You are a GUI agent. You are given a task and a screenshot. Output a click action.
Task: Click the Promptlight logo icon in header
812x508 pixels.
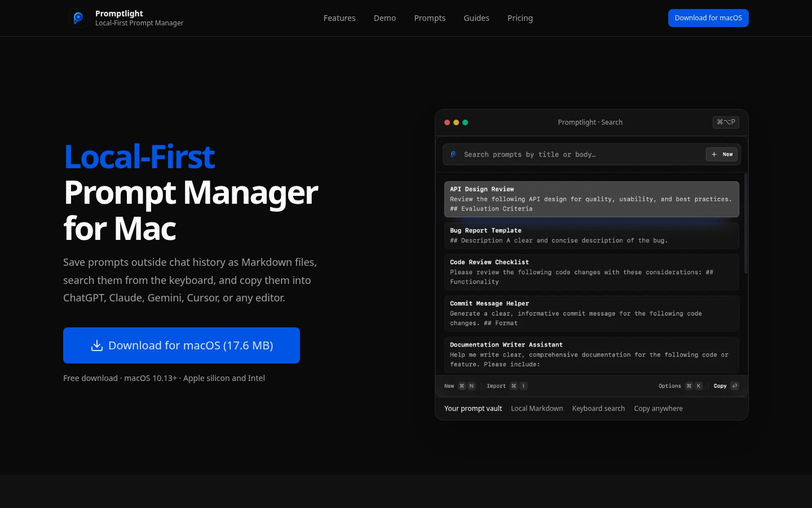point(78,18)
